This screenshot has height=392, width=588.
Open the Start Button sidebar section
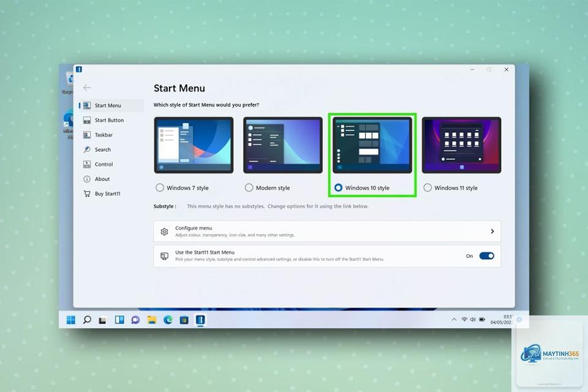[x=111, y=120]
